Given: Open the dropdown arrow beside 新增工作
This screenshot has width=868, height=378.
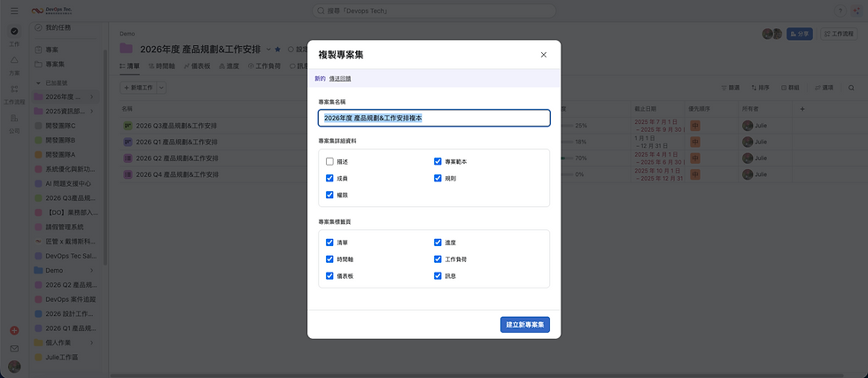Looking at the screenshot, I should point(161,88).
